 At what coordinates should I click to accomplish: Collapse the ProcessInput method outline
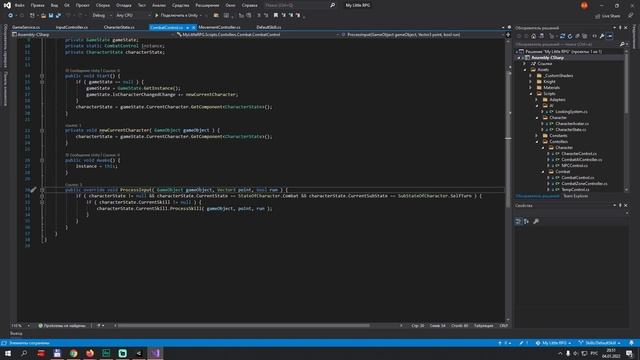42,190
